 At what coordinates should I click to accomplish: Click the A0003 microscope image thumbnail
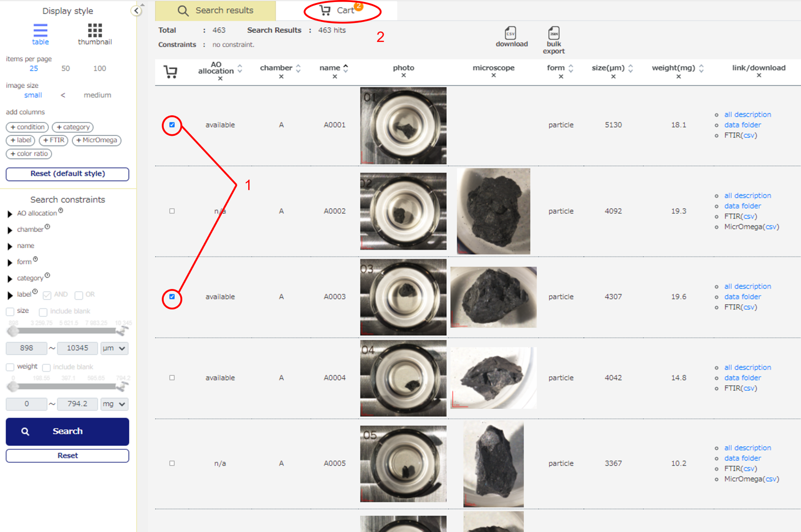point(493,297)
